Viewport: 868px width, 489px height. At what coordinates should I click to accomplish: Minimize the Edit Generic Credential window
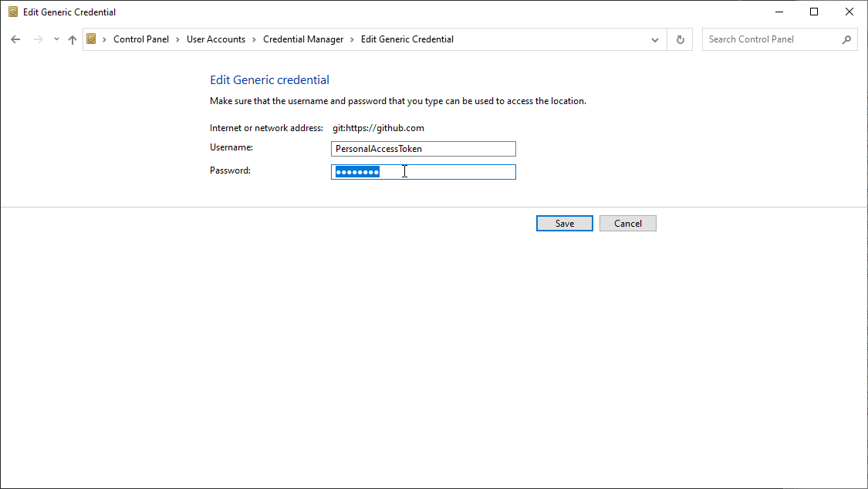[x=778, y=12]
